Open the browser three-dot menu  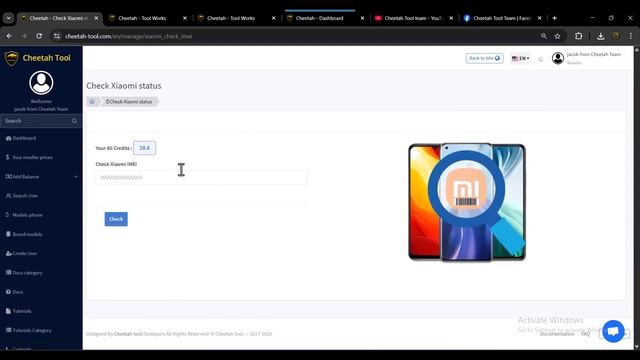(631, 36)
